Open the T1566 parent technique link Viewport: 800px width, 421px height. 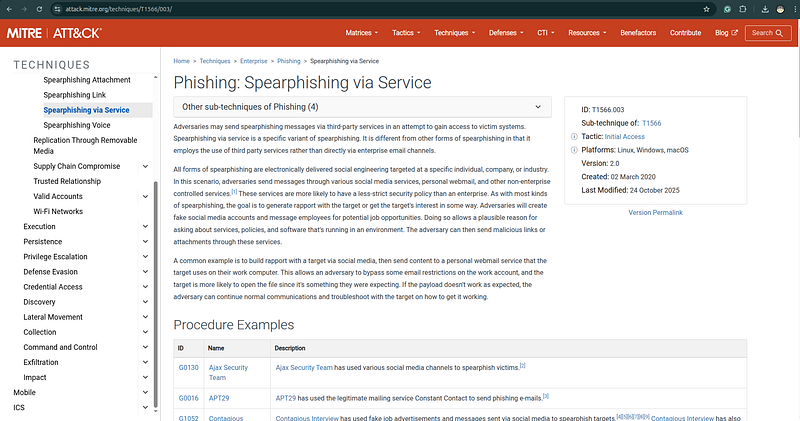click(652, 123)
